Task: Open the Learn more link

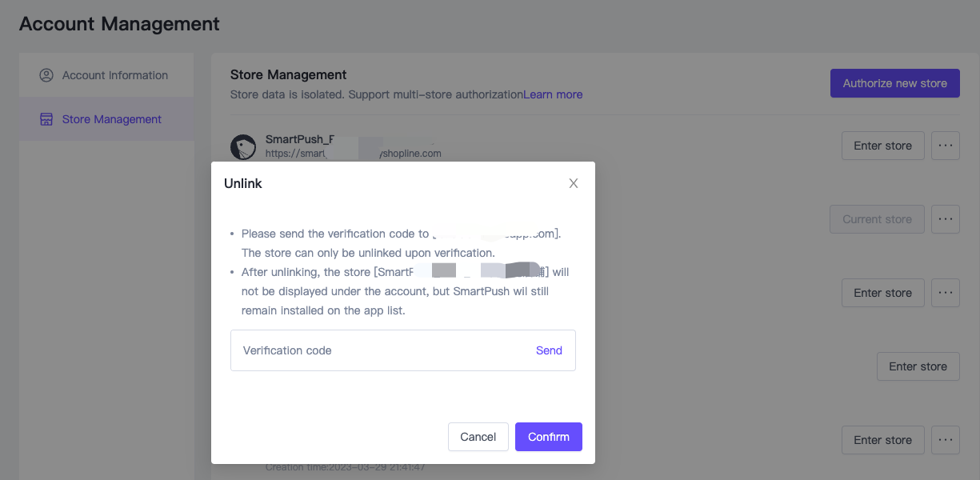Action: (x=553, y=94)
